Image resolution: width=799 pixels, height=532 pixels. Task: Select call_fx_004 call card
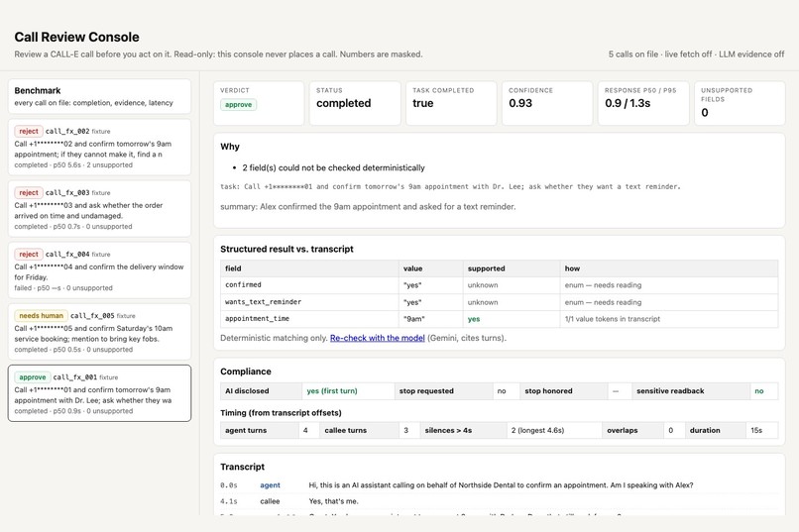tap(99, 270)
